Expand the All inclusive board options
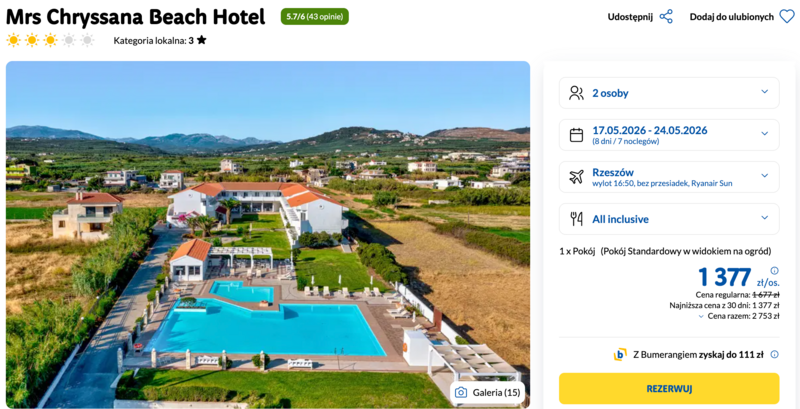Image resolution: width=800 pixels, height=409 pixels. (x=669, y=219)
